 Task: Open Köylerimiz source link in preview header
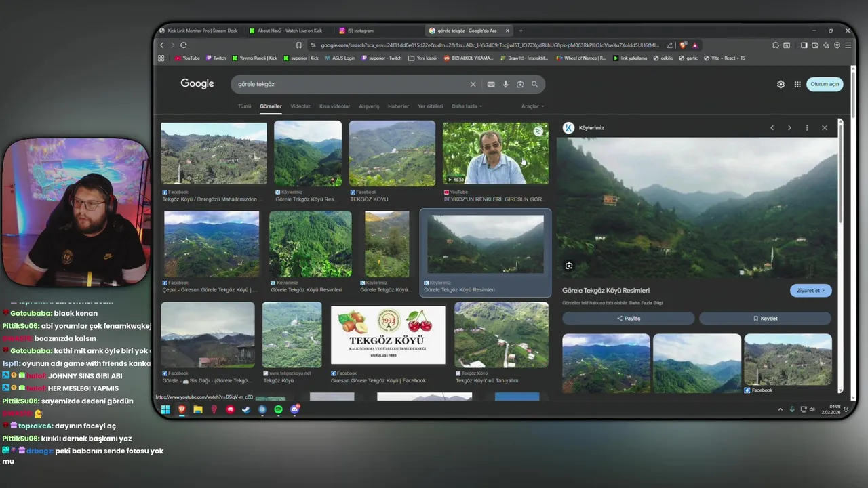pyautogui.click(x=583, y=128)
